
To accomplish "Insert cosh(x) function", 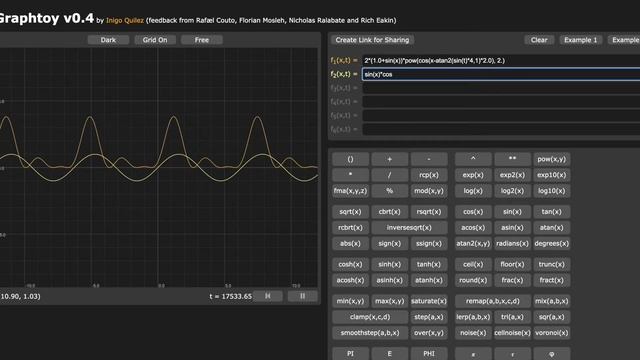I will pos(350,264).
